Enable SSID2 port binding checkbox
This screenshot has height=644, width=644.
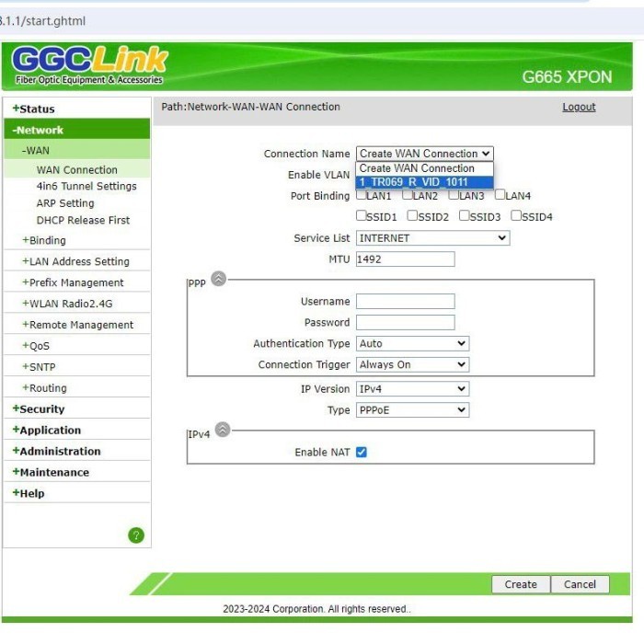(412, 216)
